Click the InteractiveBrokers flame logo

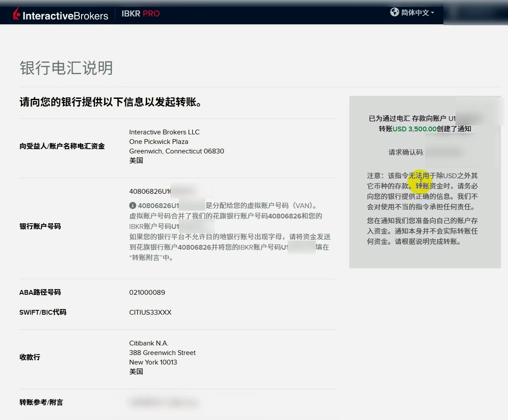[16, 14]
